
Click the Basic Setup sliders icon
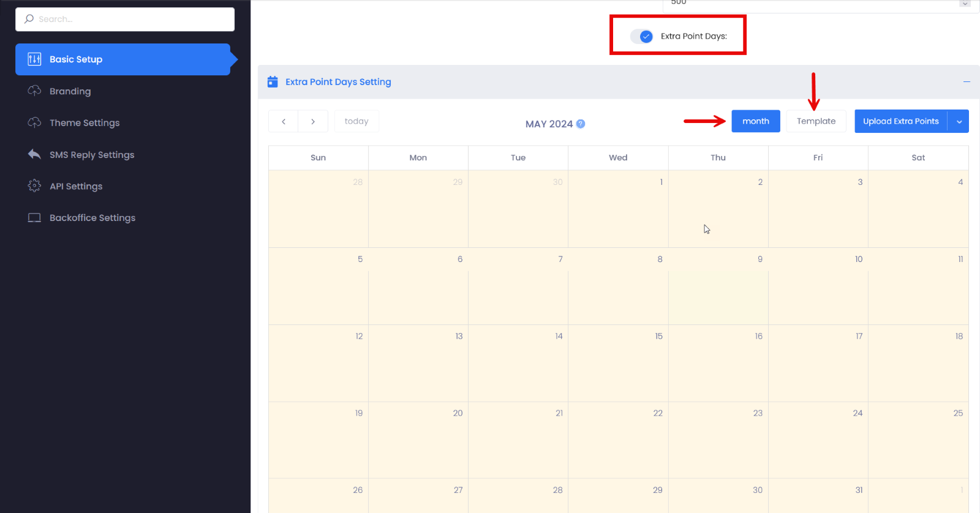click(x=34, y=59)
